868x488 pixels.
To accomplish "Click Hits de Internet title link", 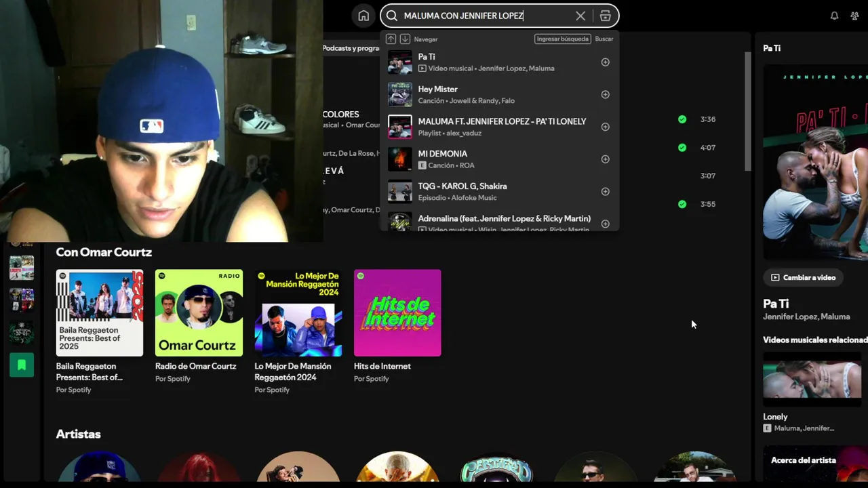I will [382, 366].
